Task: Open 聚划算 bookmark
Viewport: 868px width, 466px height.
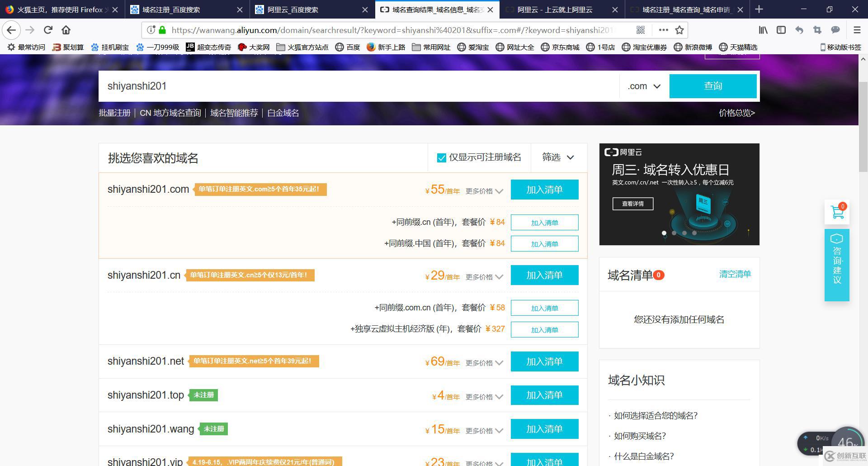Action: point(68,47)
